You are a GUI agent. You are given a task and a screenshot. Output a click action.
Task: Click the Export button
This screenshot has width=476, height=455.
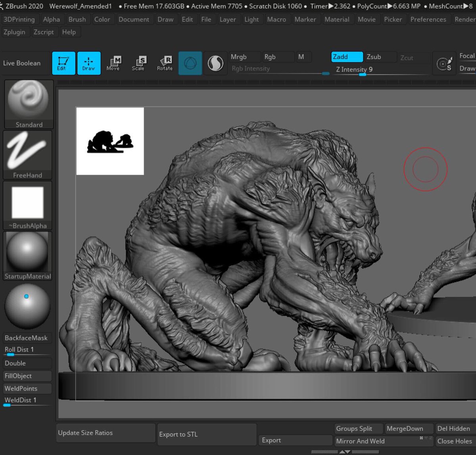296,440
